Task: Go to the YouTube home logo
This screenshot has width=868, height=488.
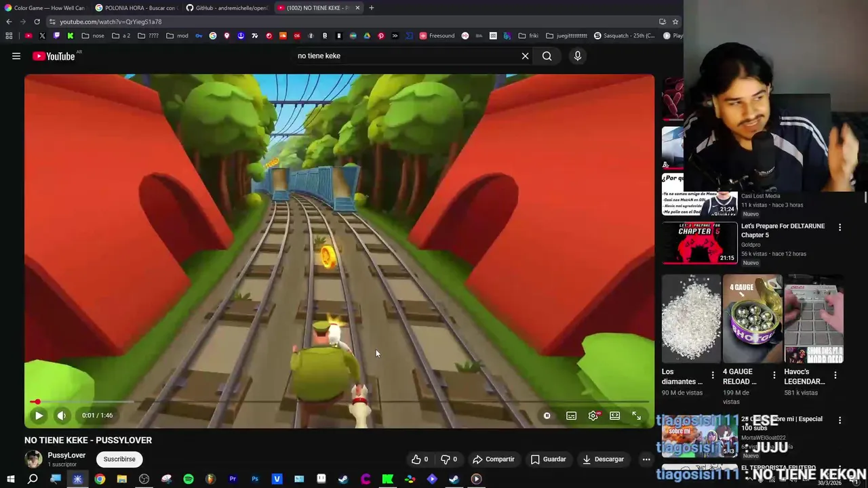Action: [54, 56]
